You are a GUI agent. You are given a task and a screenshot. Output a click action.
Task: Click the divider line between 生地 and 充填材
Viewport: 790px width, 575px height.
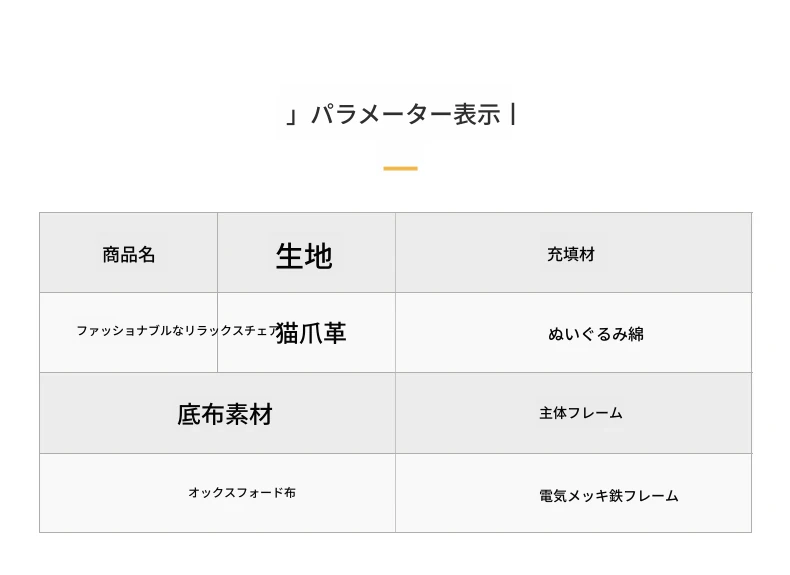(395, 253)
